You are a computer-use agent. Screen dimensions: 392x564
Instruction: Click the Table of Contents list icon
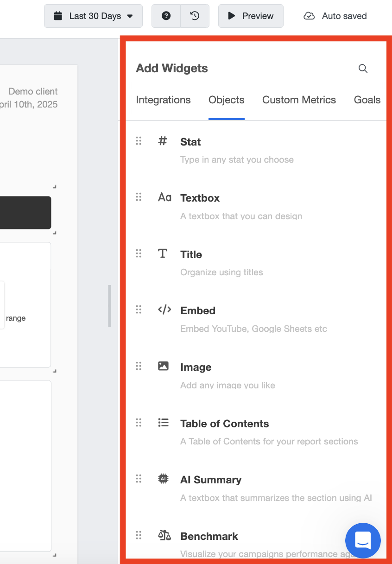163,422
